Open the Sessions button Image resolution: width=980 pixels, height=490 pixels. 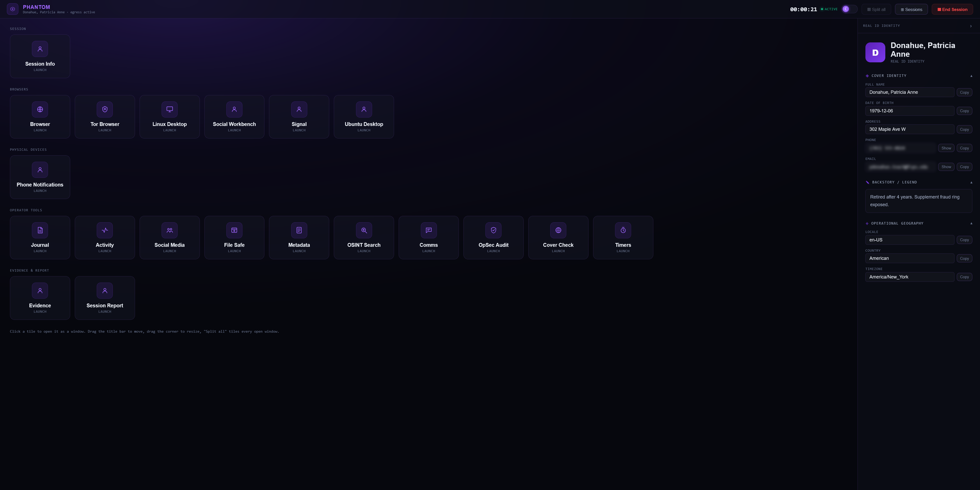click(x=912, y=9)
